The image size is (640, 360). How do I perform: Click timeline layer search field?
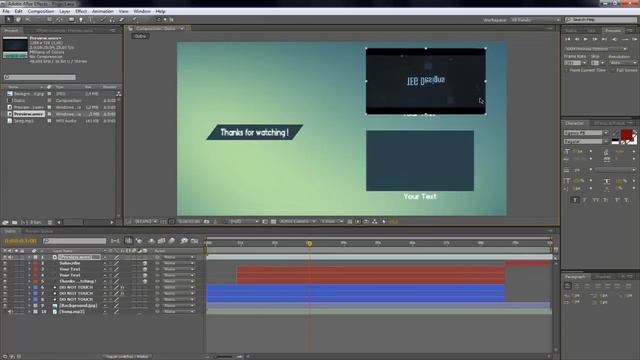tap(74, 241)
